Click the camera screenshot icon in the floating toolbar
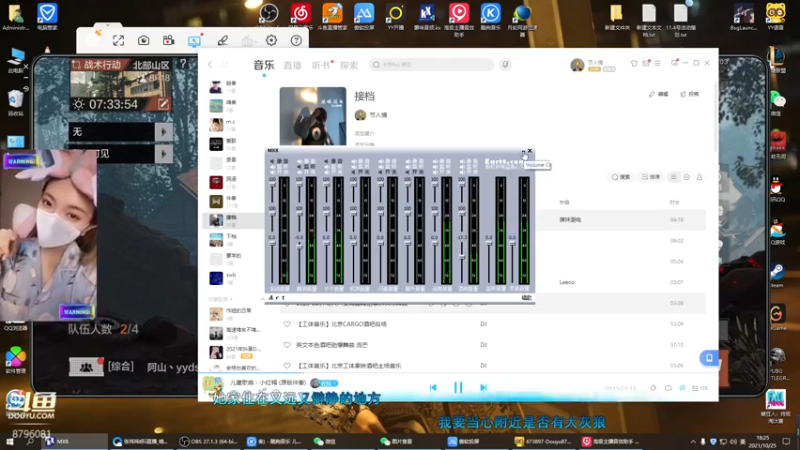The image size is (800, 450). pos(143,40)
